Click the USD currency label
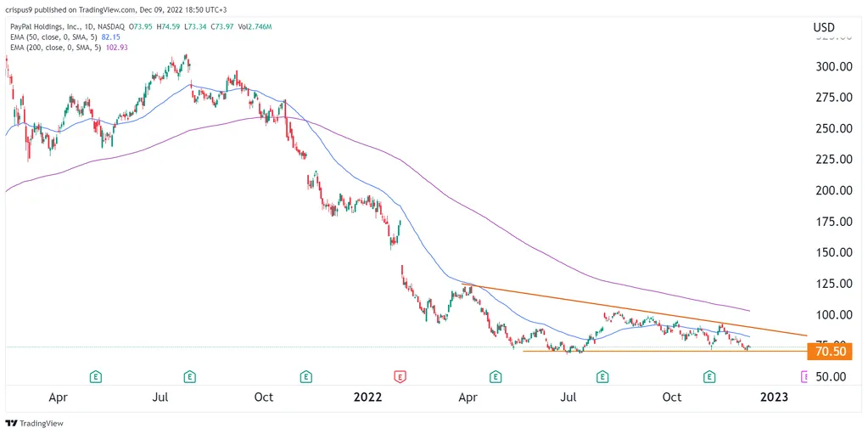The image size is (868, 434). coord(823,27)
